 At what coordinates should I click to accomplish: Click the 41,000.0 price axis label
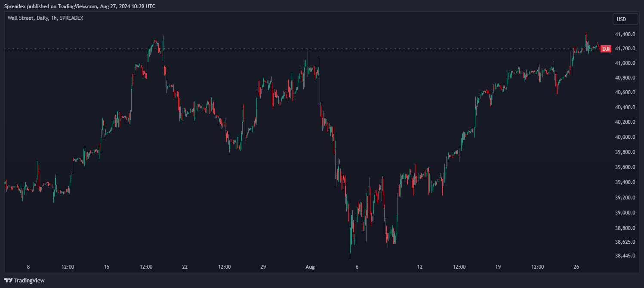[x=626, y=63]
